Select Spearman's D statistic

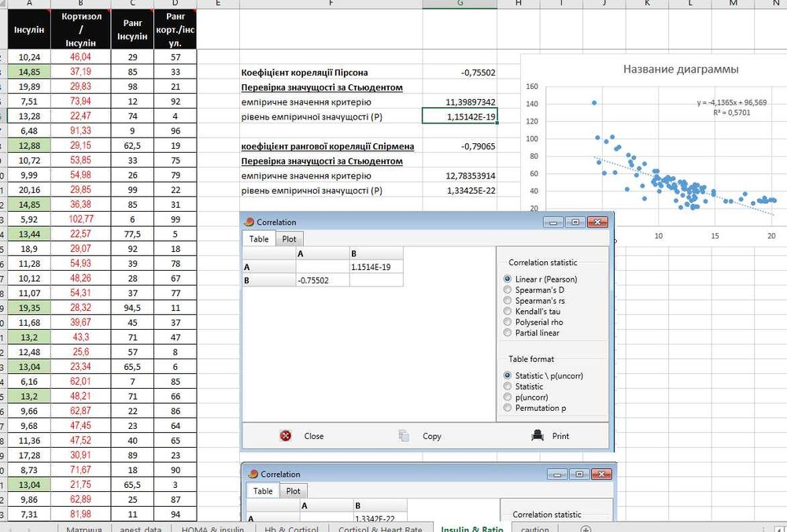[508, 290]
